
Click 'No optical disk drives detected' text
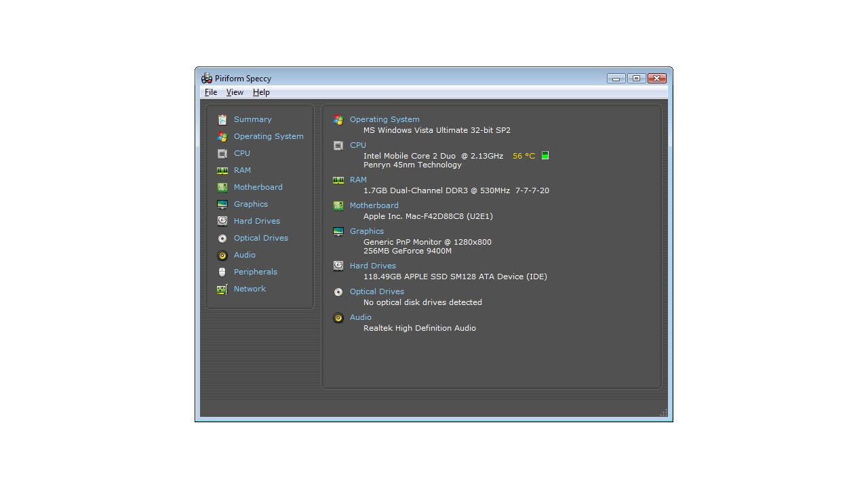(422, 302)
